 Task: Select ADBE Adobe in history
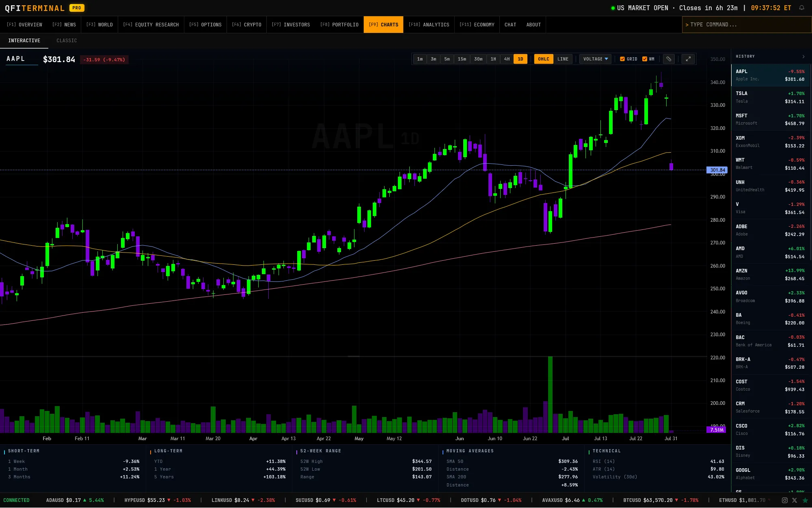click(770, 230)
